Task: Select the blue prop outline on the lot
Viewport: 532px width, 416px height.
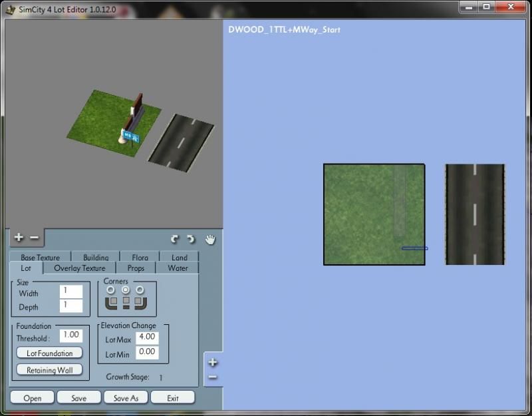Action: pos(414,248)
